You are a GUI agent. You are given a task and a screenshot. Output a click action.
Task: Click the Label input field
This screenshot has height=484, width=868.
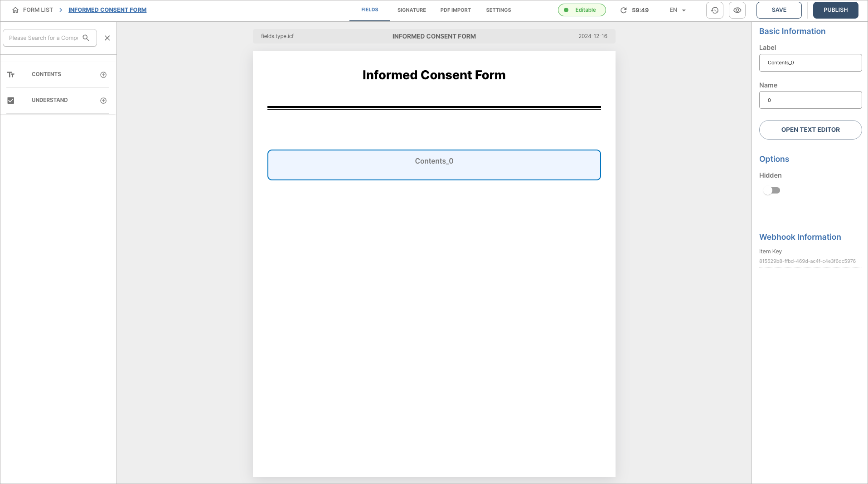810,63
